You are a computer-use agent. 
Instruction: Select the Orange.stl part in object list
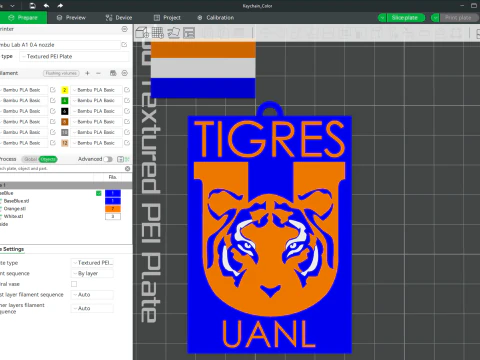15,209
